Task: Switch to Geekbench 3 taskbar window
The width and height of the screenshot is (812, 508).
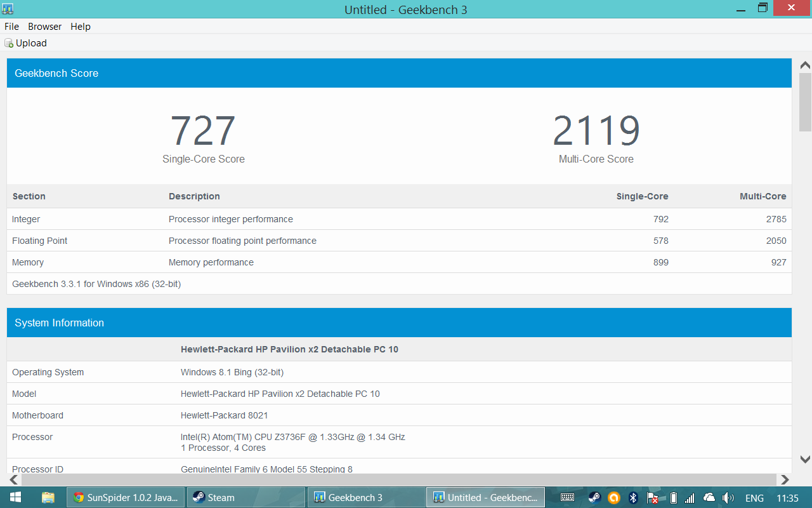Action: tap(365, 497)
